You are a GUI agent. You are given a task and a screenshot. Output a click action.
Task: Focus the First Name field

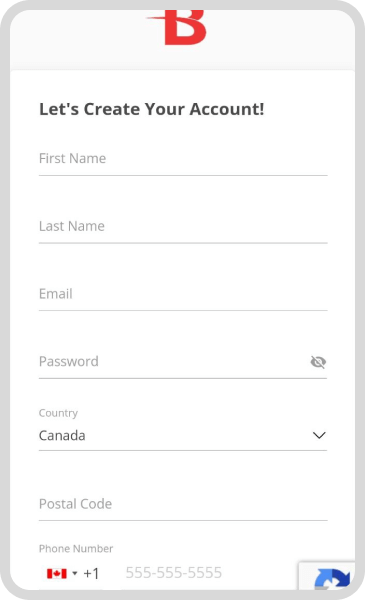coord(183,159)
